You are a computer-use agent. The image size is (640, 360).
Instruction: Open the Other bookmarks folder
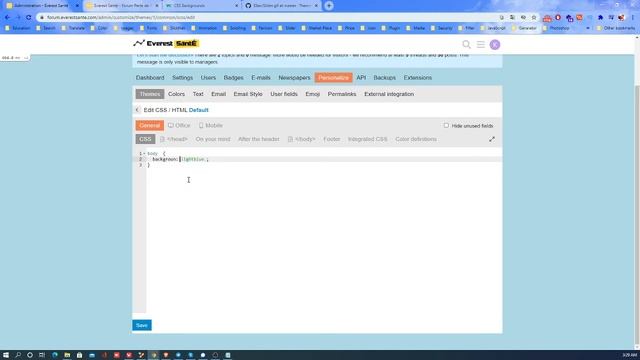pos(616,28)
